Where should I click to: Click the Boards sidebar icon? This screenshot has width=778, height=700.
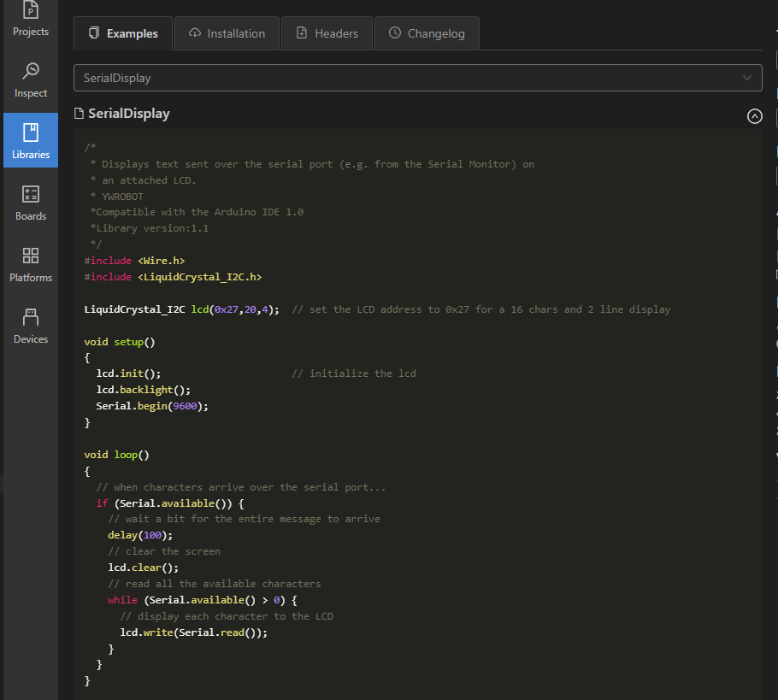[x=31, y=200]
